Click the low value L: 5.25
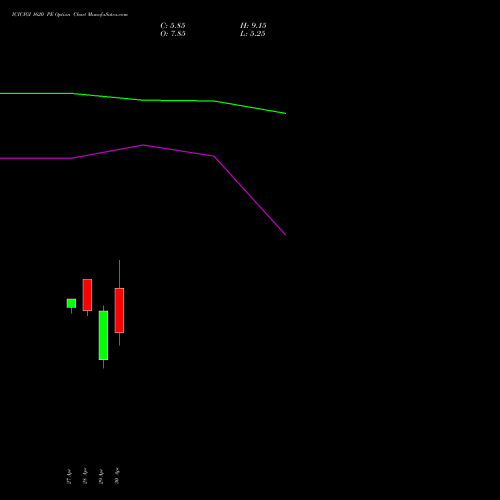Screen dimensions: 500x500 253,34
